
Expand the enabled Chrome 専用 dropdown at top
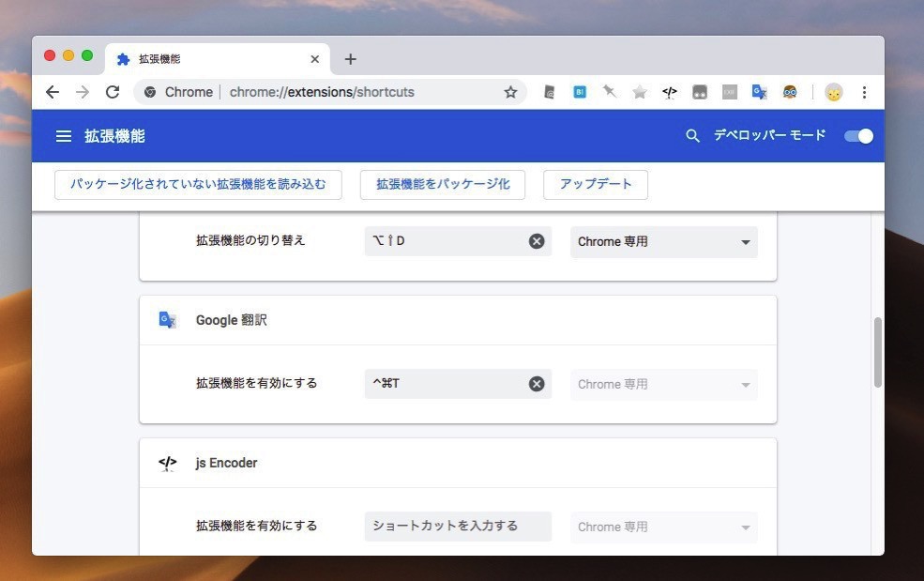(663, 241)
